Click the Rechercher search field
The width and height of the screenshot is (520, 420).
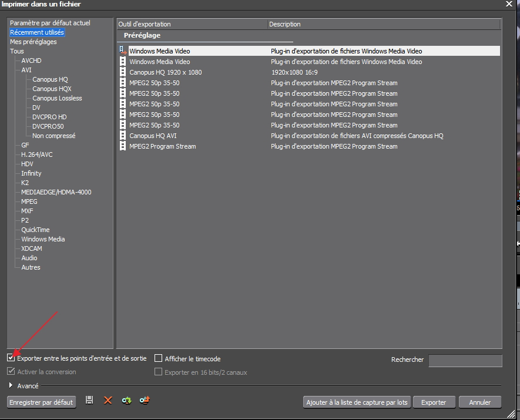[x=465, y=360]
